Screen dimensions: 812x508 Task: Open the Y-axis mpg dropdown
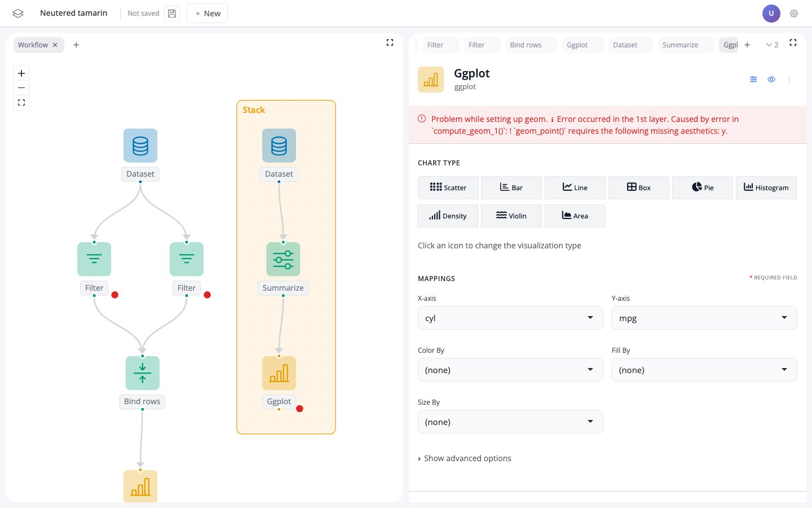[704, 318]
